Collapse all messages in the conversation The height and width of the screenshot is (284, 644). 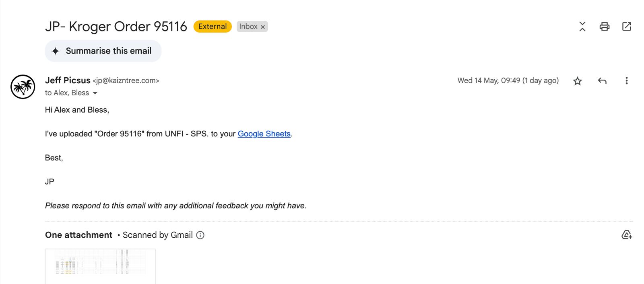click(x=582, y=27)
